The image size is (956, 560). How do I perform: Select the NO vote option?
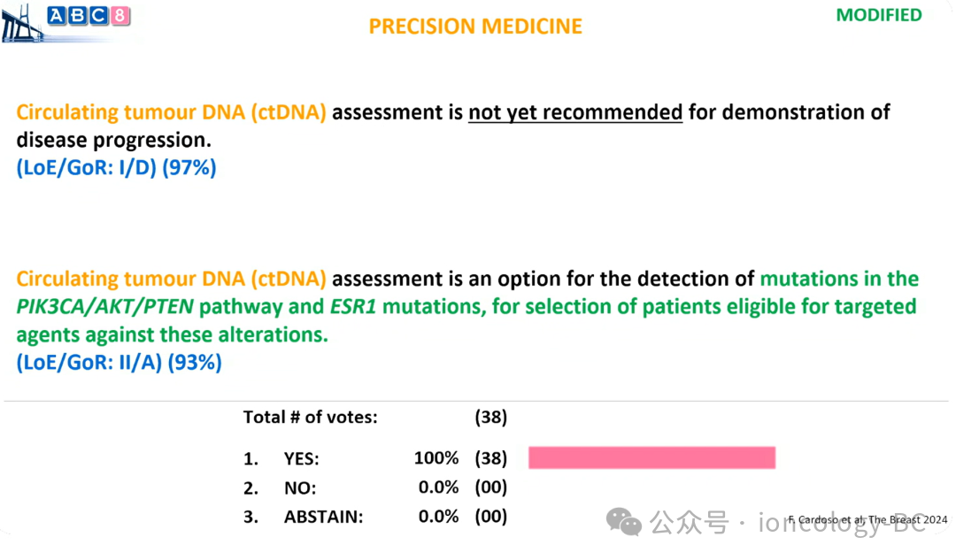pyautogui.click(x=299, y=487)
